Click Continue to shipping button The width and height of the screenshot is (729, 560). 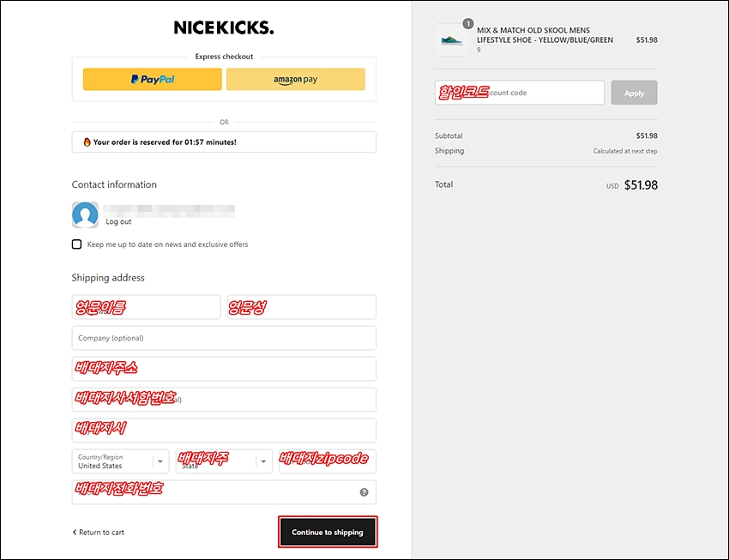(328, 532)
